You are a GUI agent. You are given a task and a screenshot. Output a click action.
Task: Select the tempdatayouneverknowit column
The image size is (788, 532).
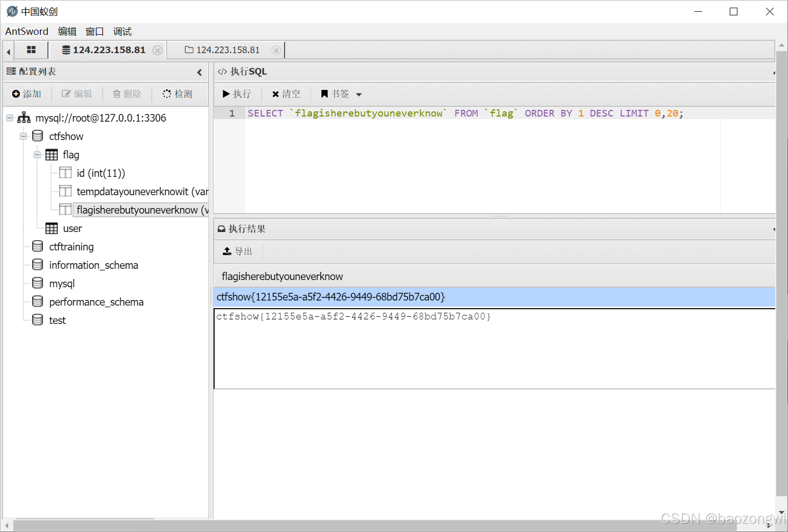pyautogui.click(x=142, y=191)
